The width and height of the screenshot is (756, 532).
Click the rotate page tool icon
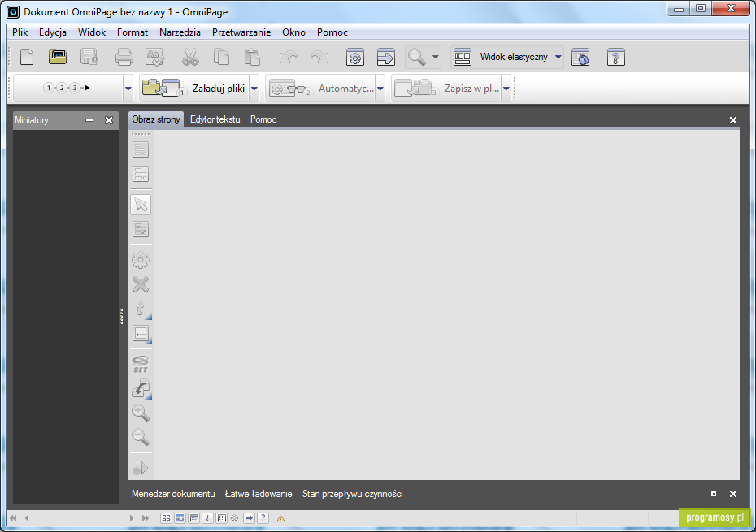click(x=141, y=388)
